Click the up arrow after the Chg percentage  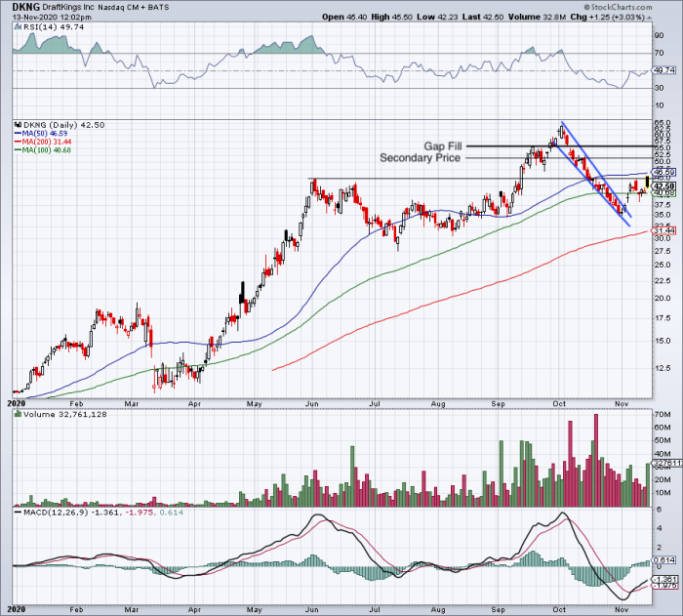(650, 18)
